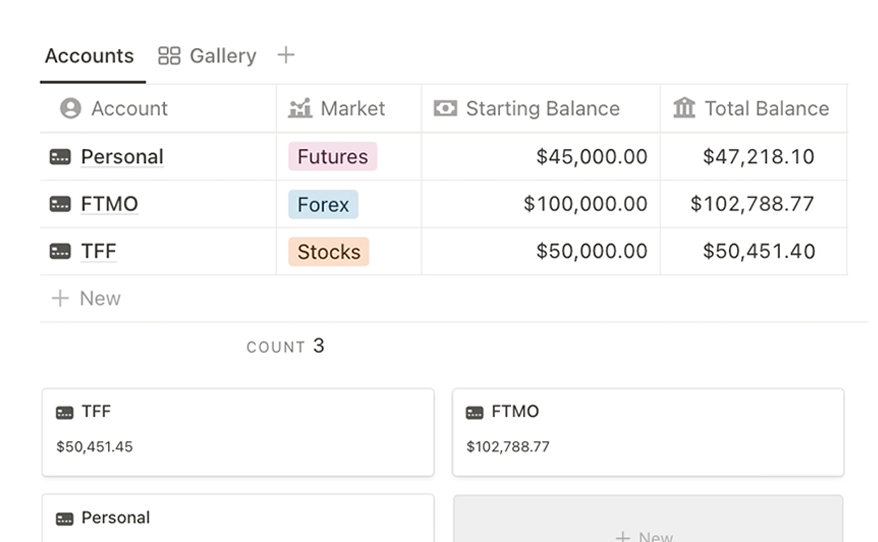Screen dimensions: 878x542
Task: Click the chart icon in Market header
Action: (300, 108)
